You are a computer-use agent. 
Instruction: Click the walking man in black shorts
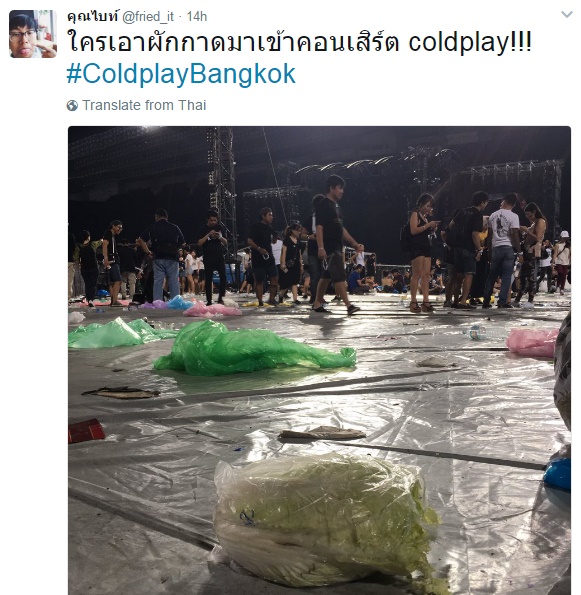(334, 244)
